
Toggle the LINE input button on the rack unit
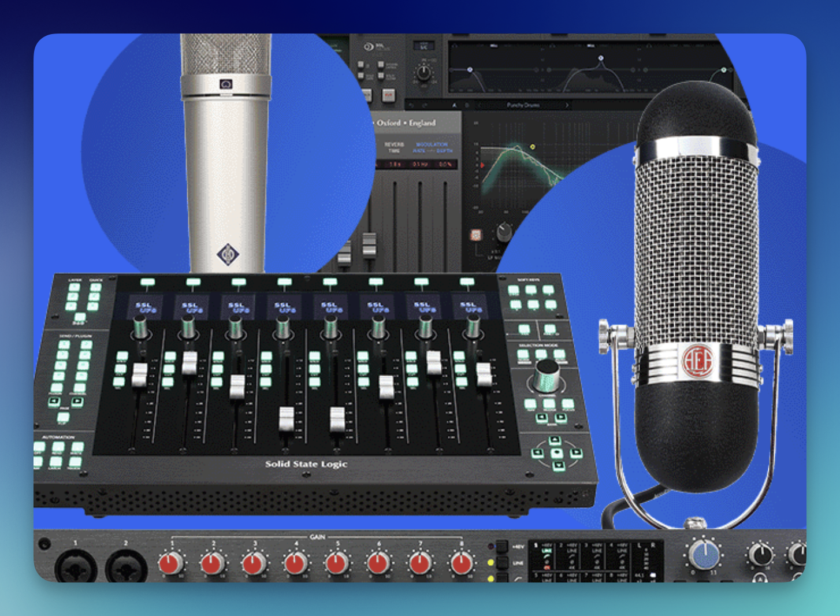tap(501, 562)
